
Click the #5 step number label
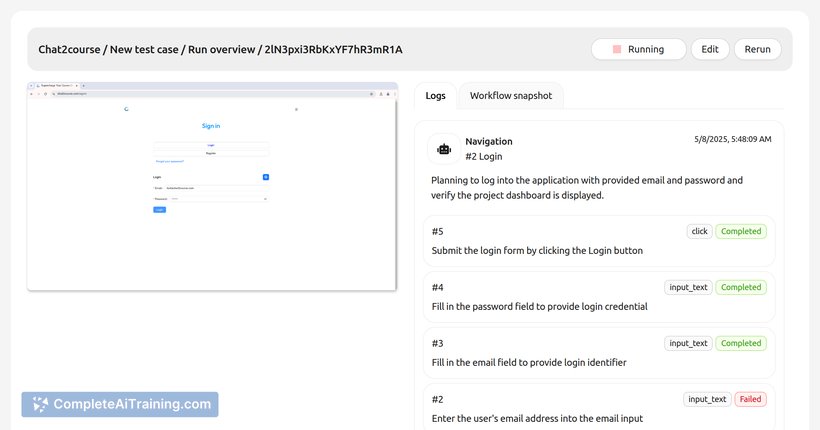(x=437, y=231)
